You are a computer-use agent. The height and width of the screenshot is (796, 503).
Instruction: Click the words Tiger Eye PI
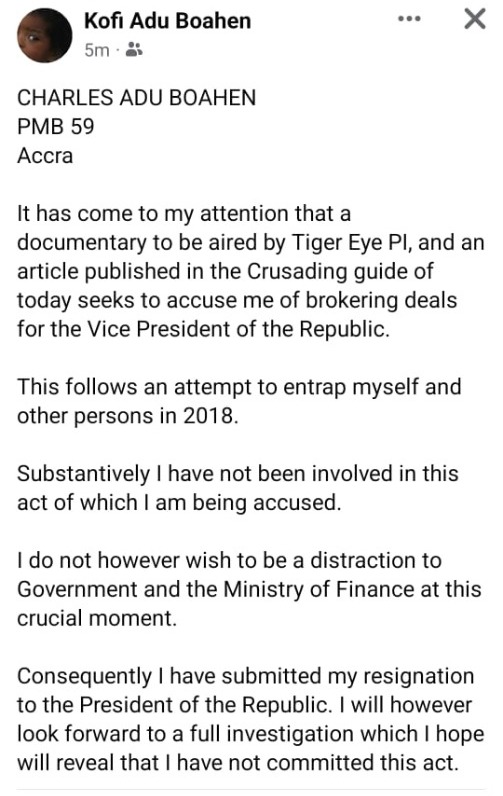[x=353, y=242]
